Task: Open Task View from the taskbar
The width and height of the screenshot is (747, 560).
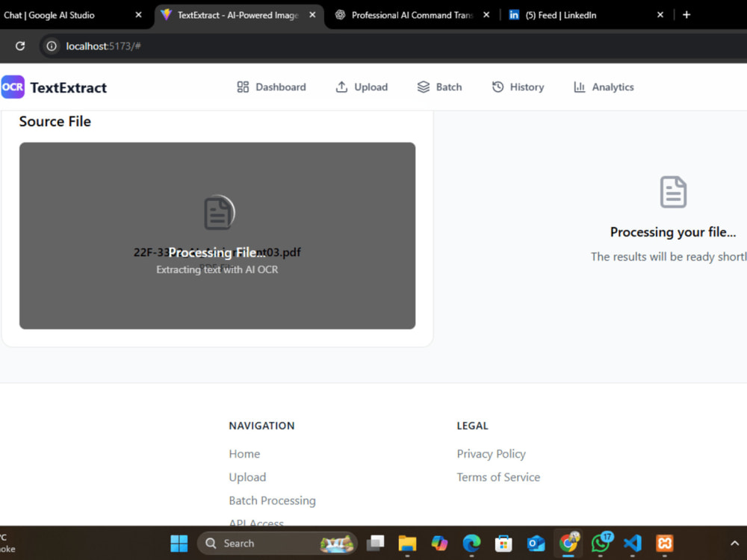Action: (x=376, y=544)
